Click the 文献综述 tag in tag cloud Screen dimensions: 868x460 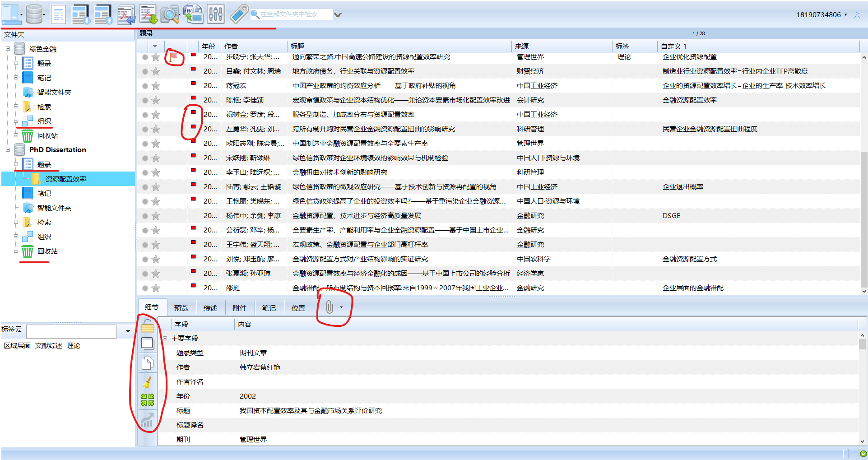49,346
